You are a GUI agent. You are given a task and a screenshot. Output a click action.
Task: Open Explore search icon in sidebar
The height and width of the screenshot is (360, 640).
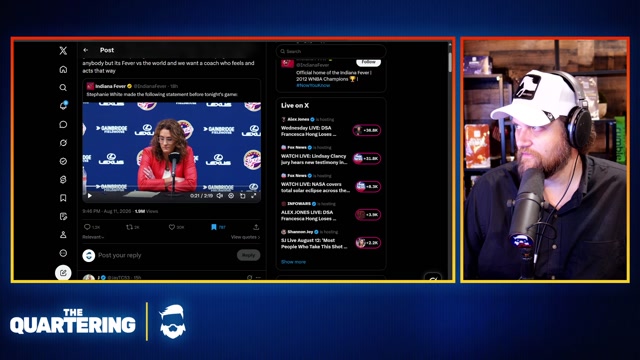coord(63,87)
